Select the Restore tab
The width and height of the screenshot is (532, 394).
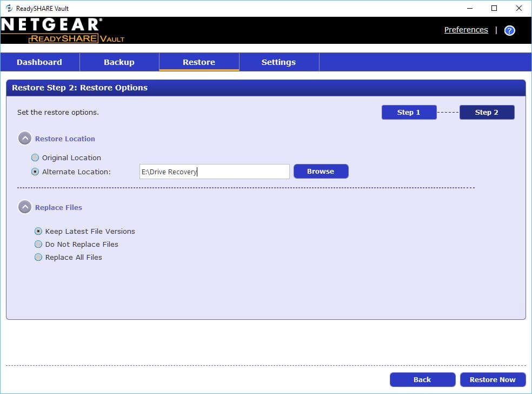coord(199,62)
